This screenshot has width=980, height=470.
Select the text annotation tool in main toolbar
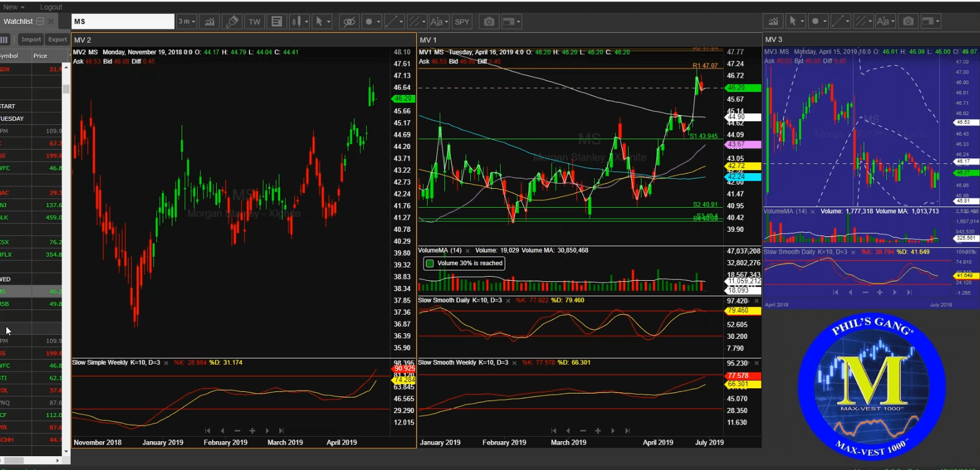tap(436, 22)
